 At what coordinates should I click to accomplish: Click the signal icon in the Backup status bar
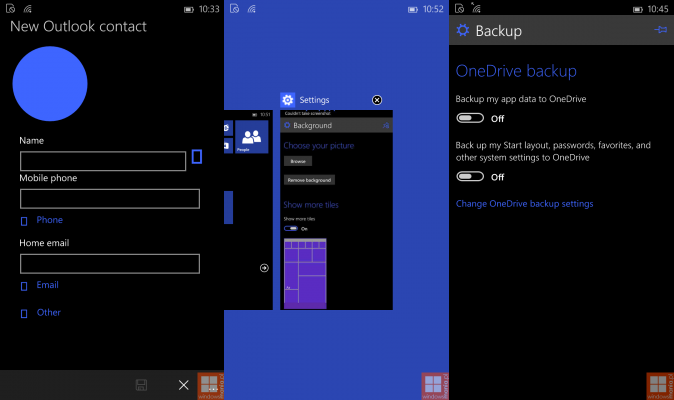[476, 8]
